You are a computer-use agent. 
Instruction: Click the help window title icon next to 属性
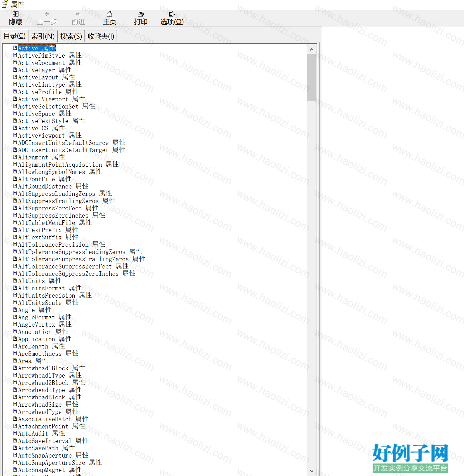pos(5,4)
